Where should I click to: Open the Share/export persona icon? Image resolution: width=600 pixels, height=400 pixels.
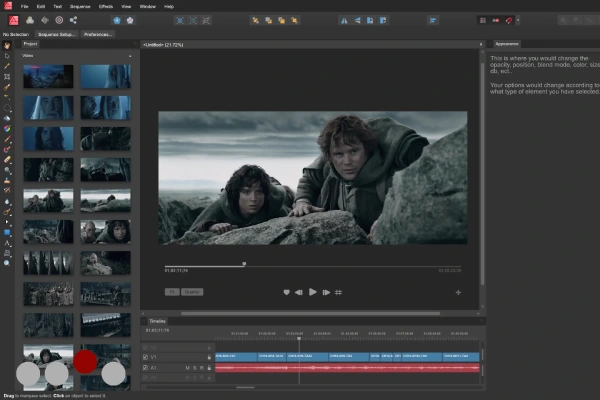[73, 20]
